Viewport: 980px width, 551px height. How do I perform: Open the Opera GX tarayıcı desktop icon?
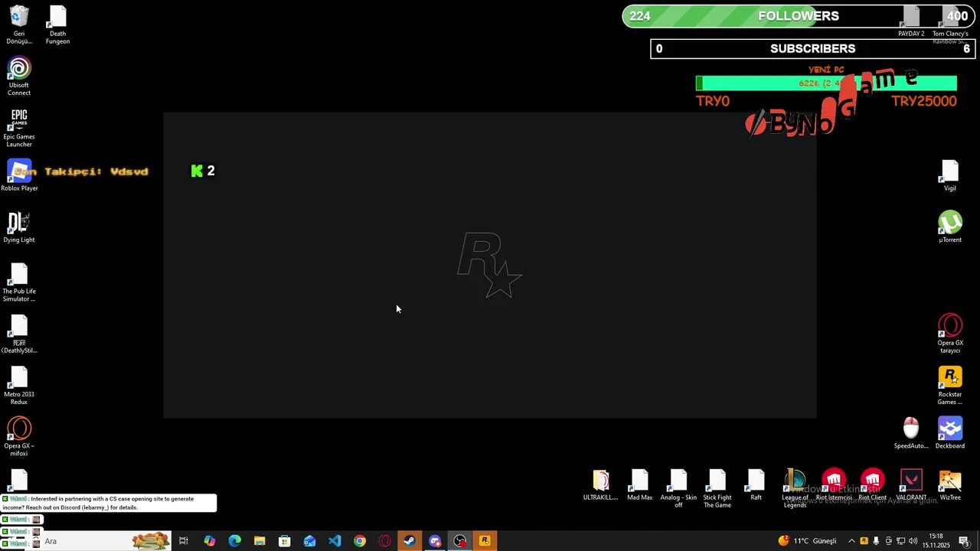(950, 334)
